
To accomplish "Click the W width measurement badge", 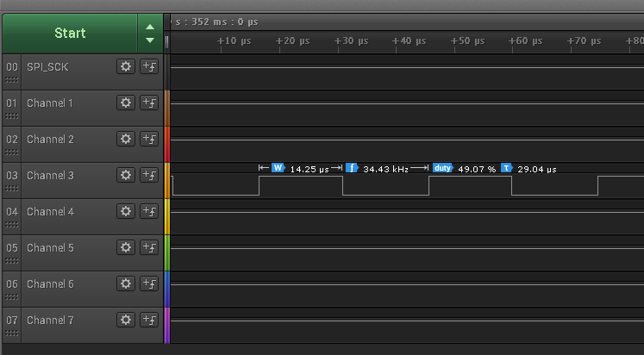I will pyautogui.click(x=278, y=168).
